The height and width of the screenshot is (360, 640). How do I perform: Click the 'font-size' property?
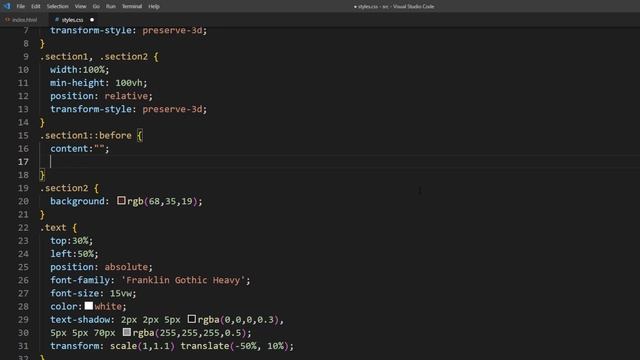[75, 293]
